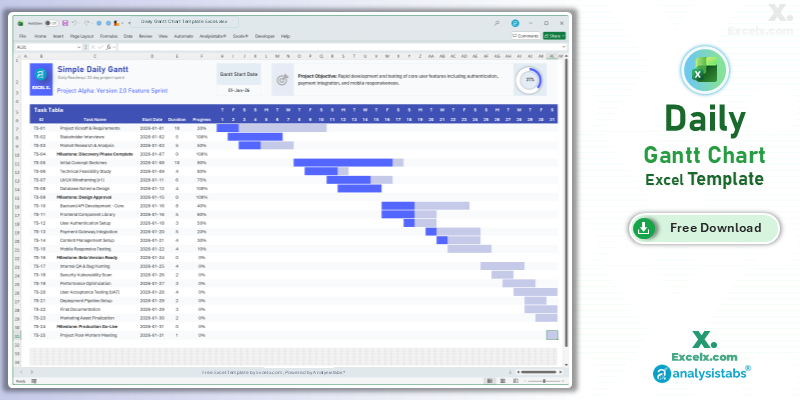Image resolution: width=800 pixels, height=400 pixels.
Task: Click the circular progress percentage indicator
Action: 530,80
